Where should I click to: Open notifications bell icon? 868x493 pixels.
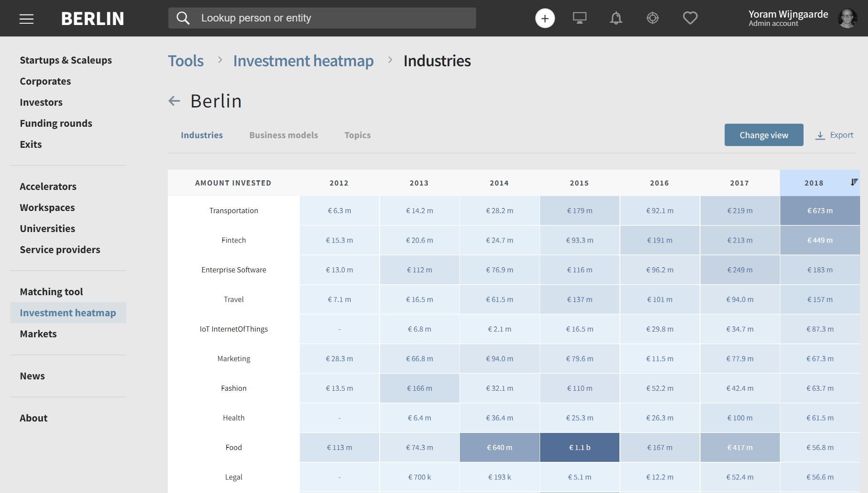(x=616, y=18)
